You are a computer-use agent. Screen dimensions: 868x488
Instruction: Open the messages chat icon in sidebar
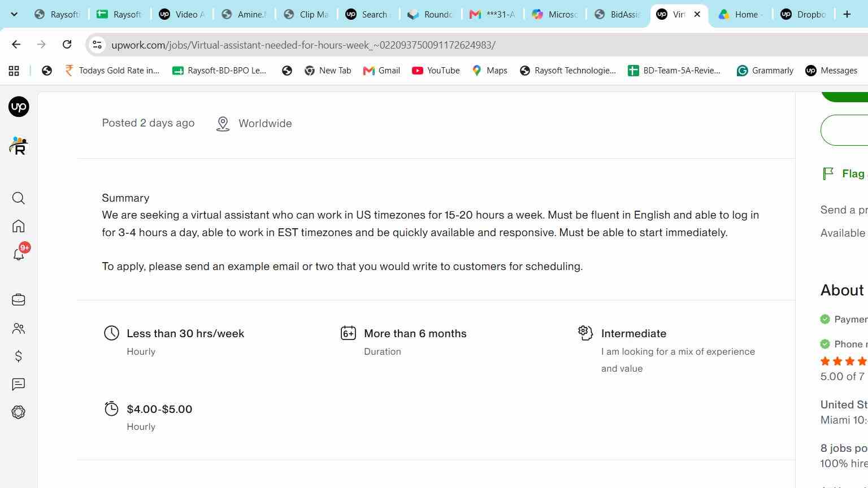point(19,385)
